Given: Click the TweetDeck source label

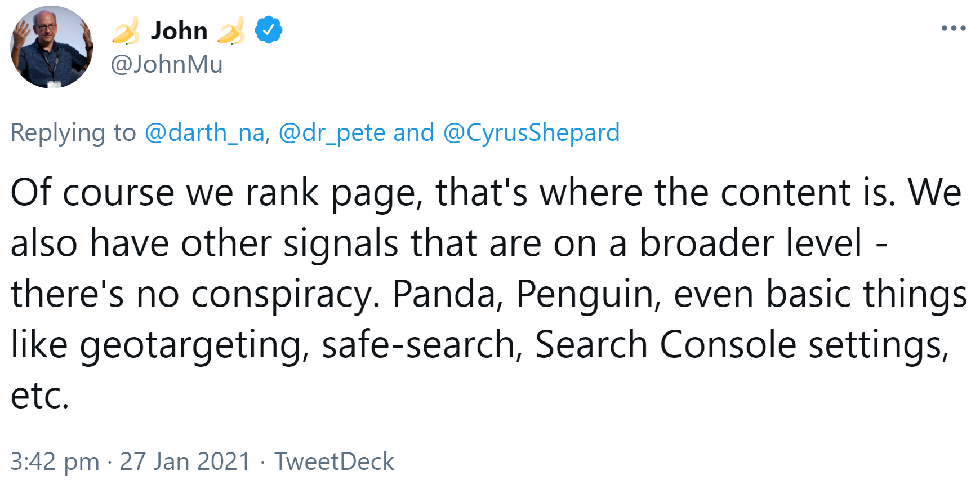Looking at the screenshot, I should click(x=335, y=462).
